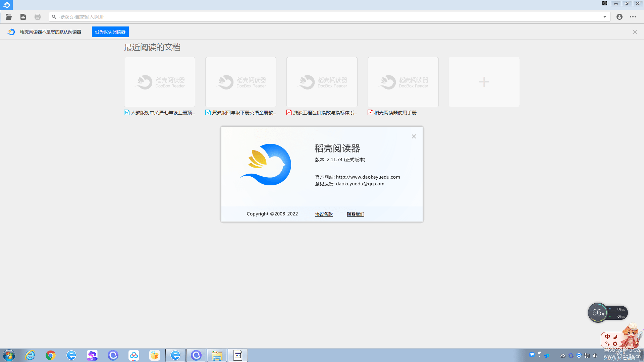Click the version text 2.11.74 (正式版本)
The image size is (644, 362).
pyautogui.click(x=346, y=160)
